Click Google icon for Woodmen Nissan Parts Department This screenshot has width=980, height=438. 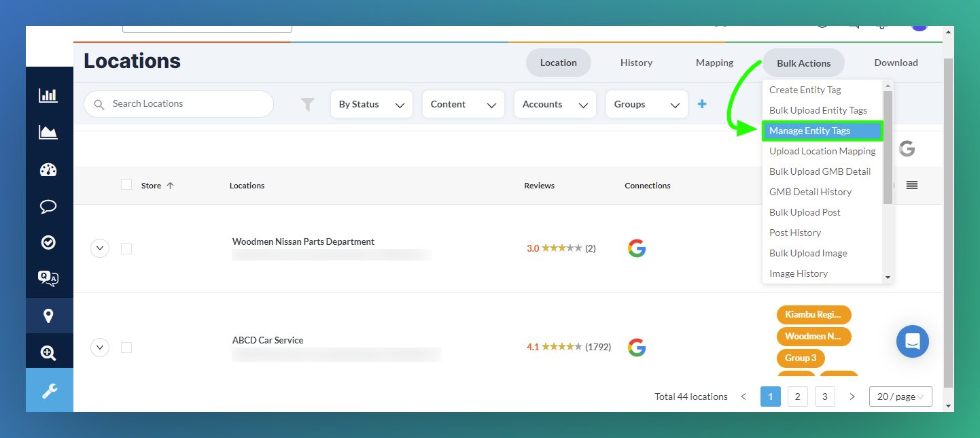click(x=637, y=248)
